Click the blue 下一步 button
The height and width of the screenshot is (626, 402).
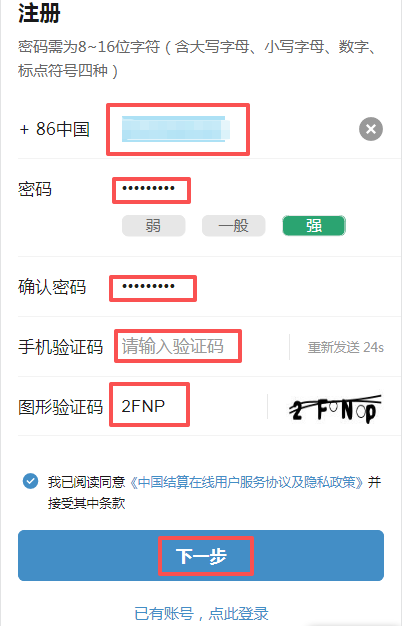click(x=201, y=555)
